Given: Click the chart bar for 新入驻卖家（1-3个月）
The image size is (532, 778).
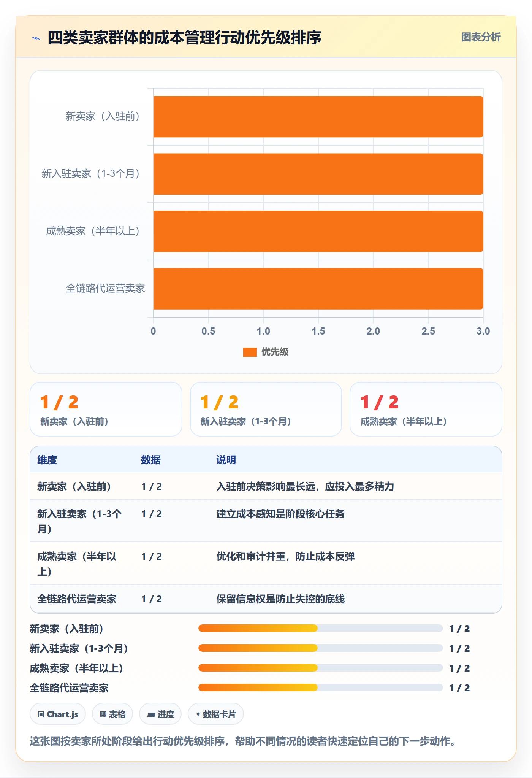Looking at the screenshot, I should (318, 174).
